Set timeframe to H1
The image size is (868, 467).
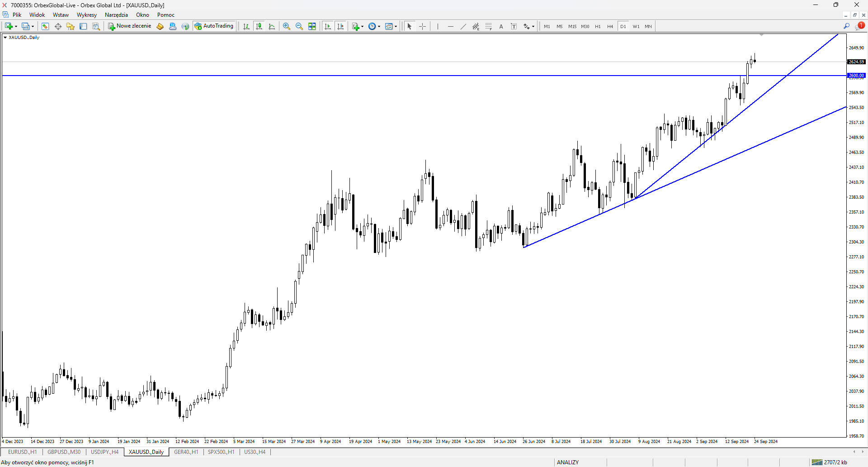tap(598, 26)
